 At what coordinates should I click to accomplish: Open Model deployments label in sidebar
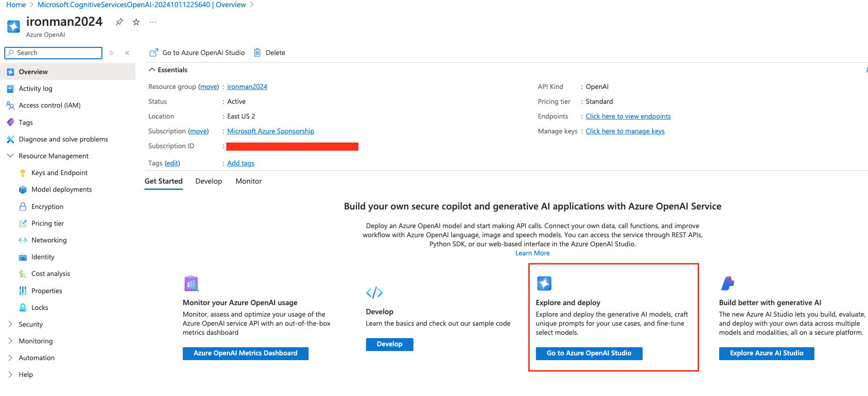point(62,189)
